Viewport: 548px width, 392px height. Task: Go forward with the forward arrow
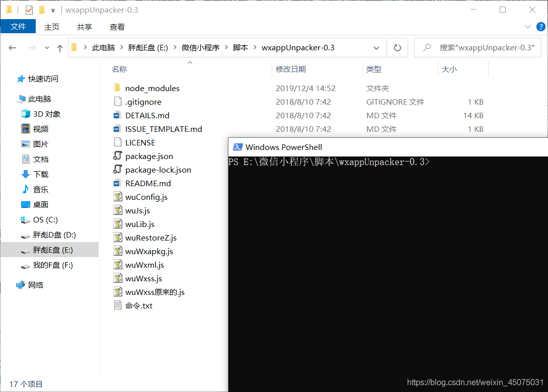(x=32, y=48)
